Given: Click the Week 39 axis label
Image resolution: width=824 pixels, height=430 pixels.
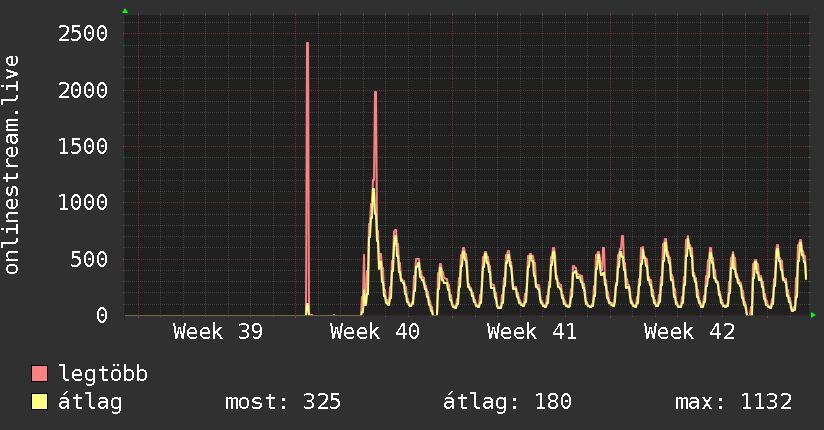Looking at the screenshot, I should [x=218, y=332].
